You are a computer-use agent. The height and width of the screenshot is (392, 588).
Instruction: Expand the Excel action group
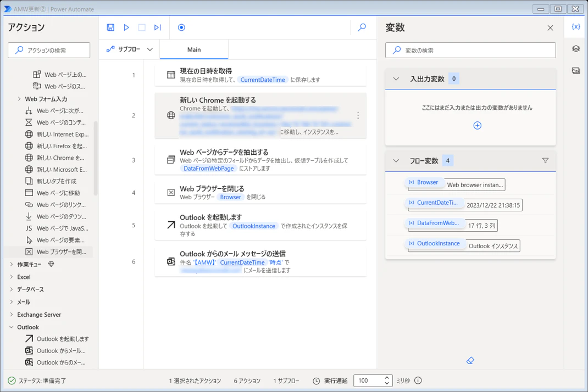click(11, 277)
